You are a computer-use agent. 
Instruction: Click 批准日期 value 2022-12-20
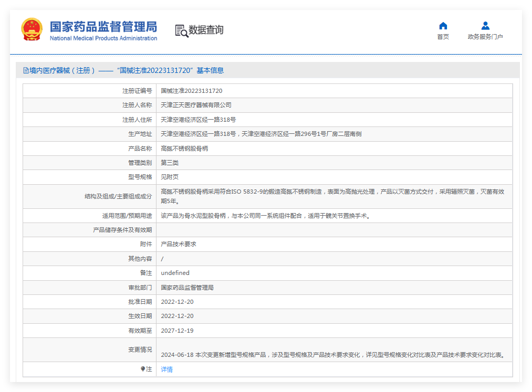[x=177, y=302]
